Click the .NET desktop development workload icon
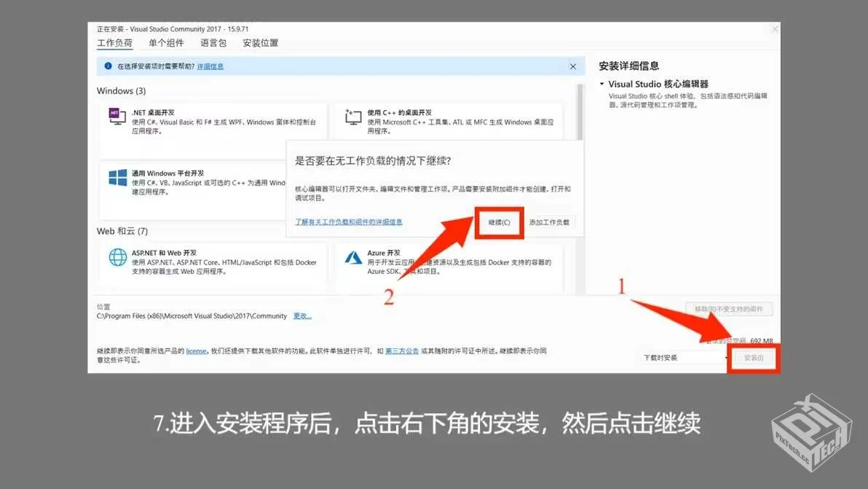This screenshot has width=868, height=489. (x=117, y=116)
